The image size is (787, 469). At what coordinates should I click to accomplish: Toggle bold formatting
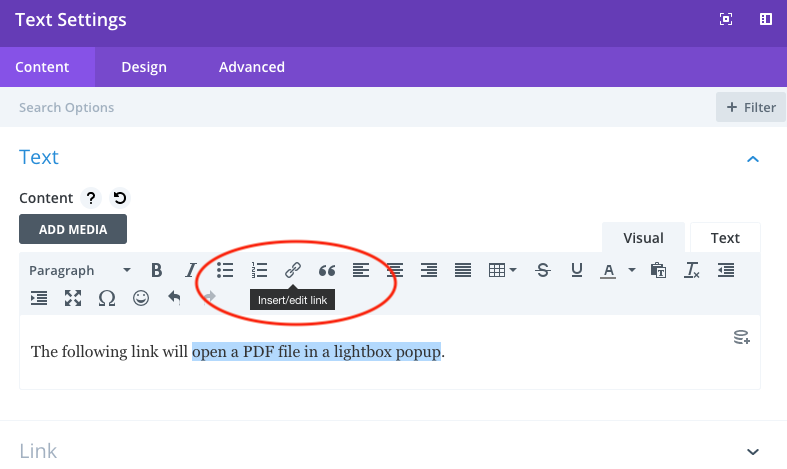click(x=156, y=270)
